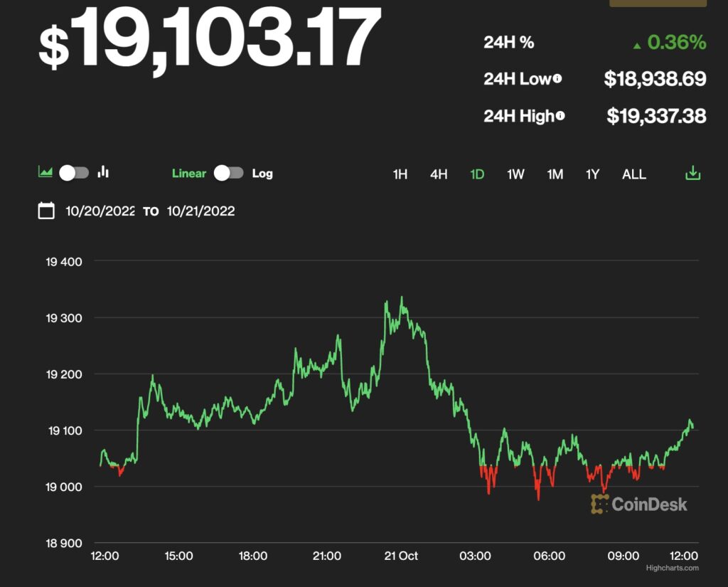Select the 1W timeframe
728x587 pixels.
point(515,174)
